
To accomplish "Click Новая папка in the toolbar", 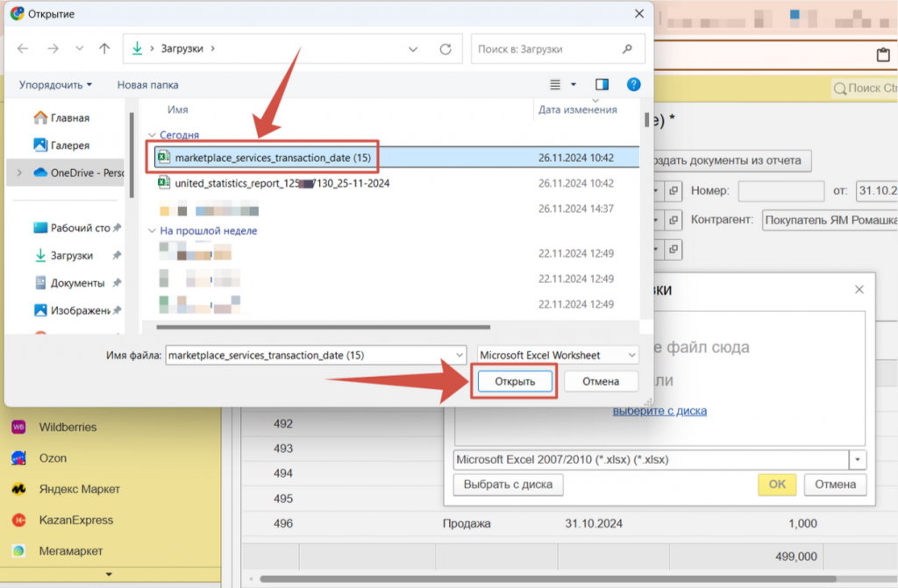I will [x=147, y=85].
